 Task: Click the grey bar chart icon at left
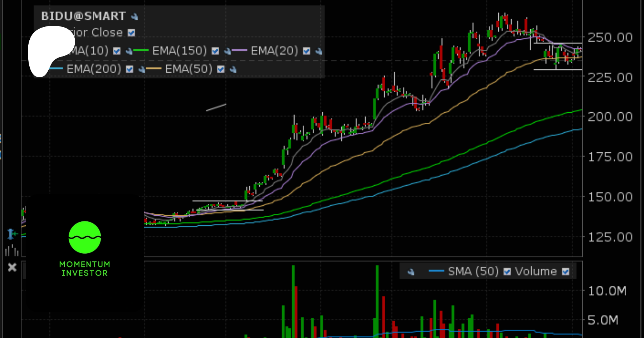coord(11,250)
